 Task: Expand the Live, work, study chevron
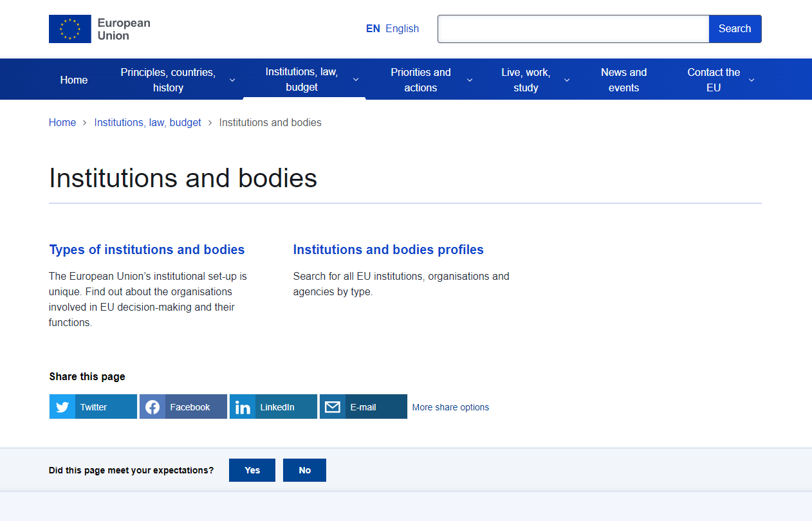click(x=567, y=80)
